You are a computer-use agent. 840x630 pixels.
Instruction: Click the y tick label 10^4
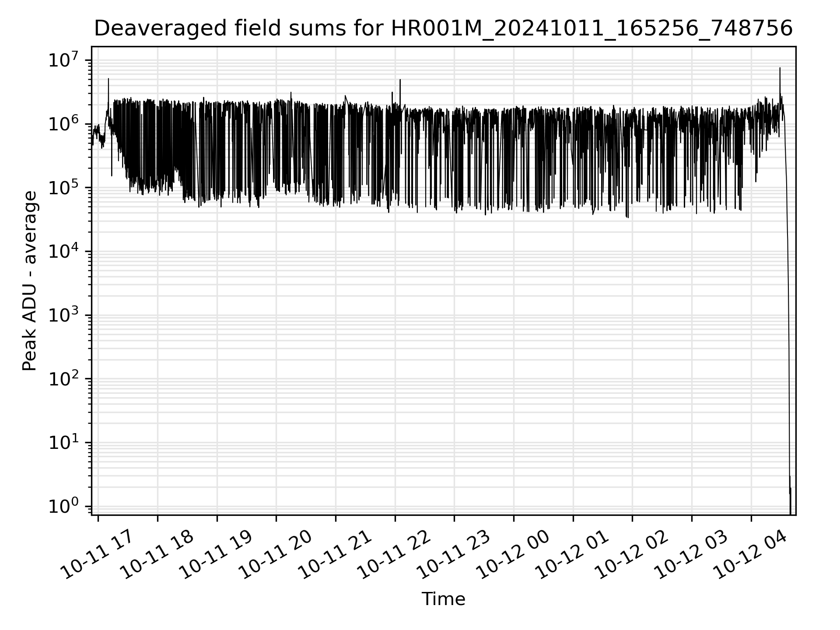click(63, 252)
